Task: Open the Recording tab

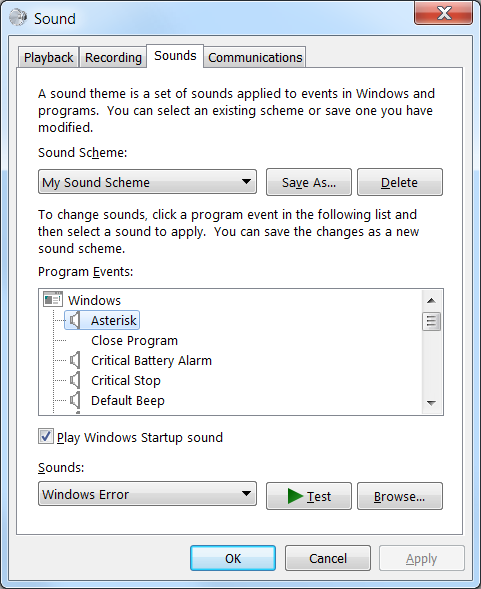Action: (113, 57)
